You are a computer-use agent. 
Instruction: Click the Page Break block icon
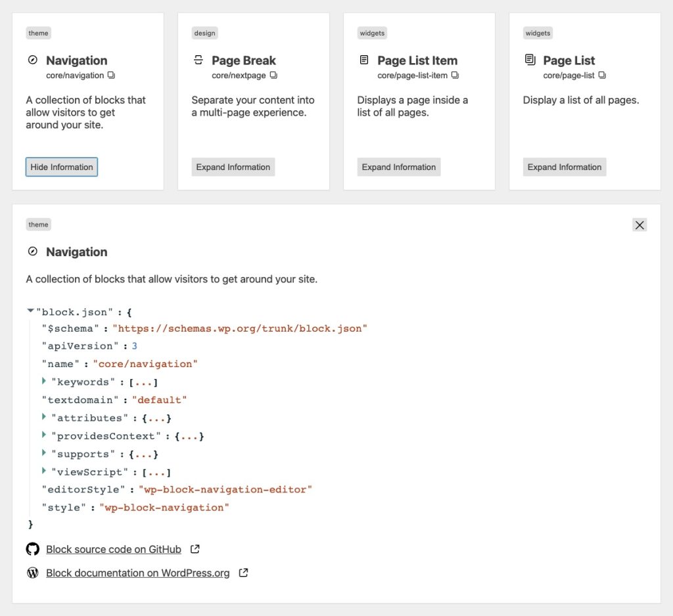click(198, 60)
